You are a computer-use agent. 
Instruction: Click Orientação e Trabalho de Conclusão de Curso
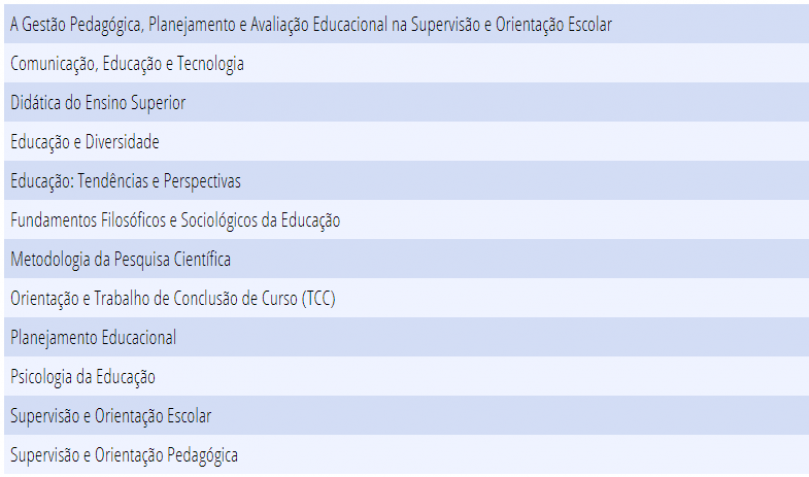click(407, 298)
